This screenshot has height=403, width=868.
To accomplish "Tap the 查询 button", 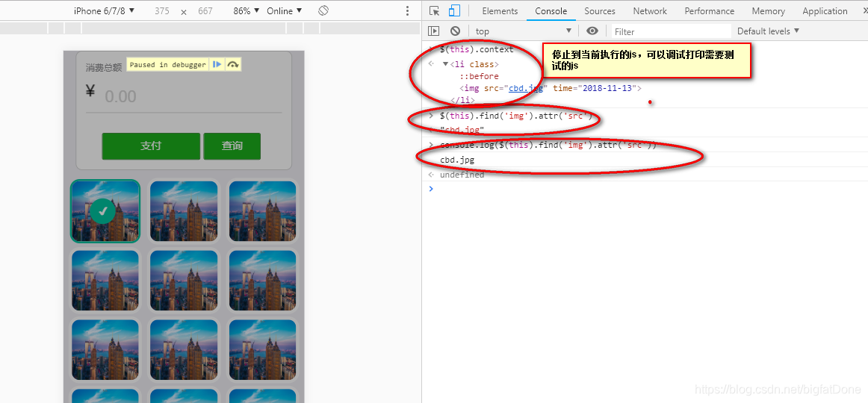I will (232, 146).
